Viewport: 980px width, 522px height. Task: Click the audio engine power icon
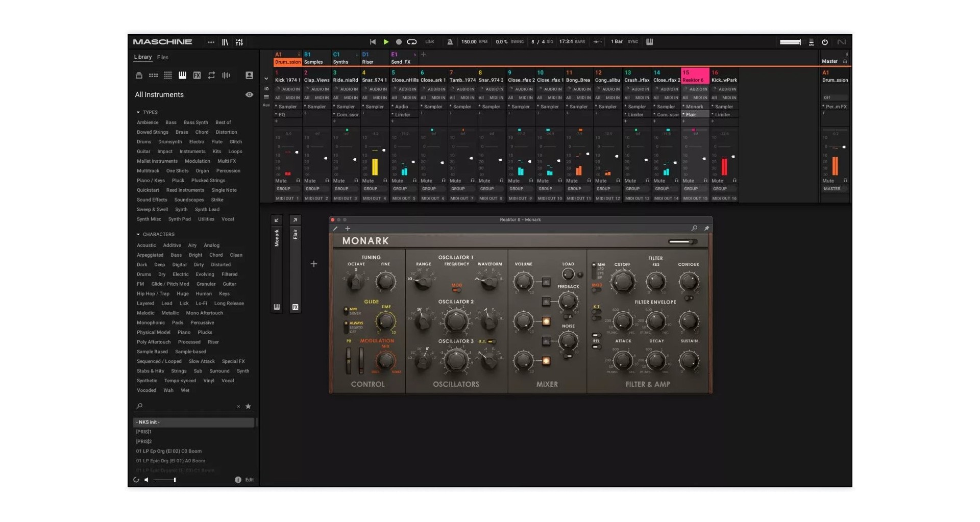pos(825,42)
